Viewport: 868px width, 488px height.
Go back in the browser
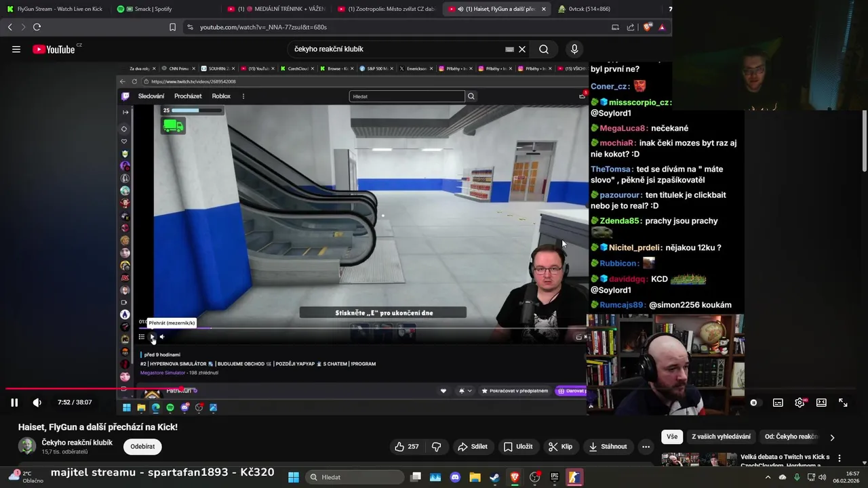10,27
